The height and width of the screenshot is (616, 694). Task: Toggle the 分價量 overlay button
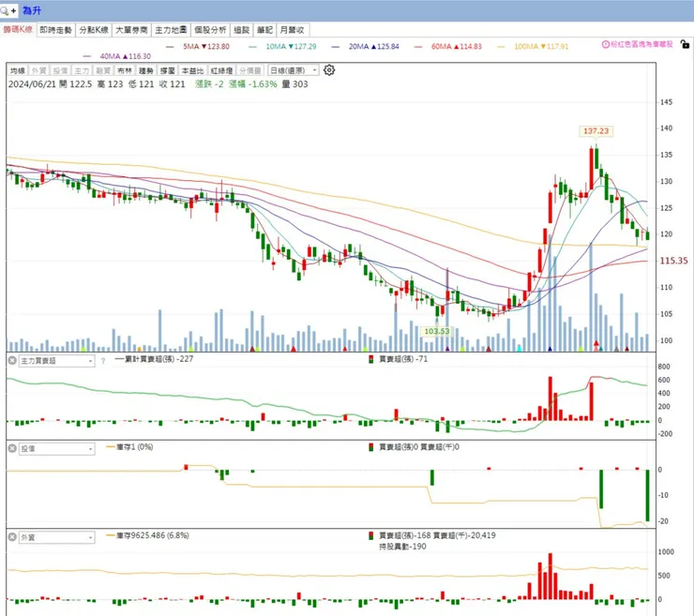point(250,71)
